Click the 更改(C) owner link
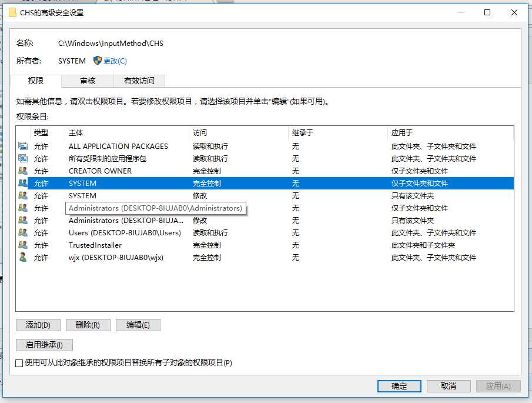This screenshot has width=532, height=403. [115, 61]
